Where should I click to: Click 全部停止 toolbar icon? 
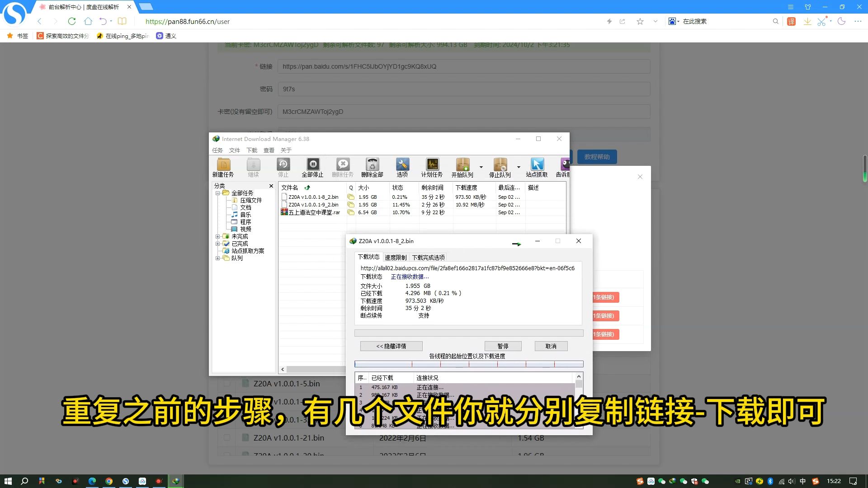(312, 168)
